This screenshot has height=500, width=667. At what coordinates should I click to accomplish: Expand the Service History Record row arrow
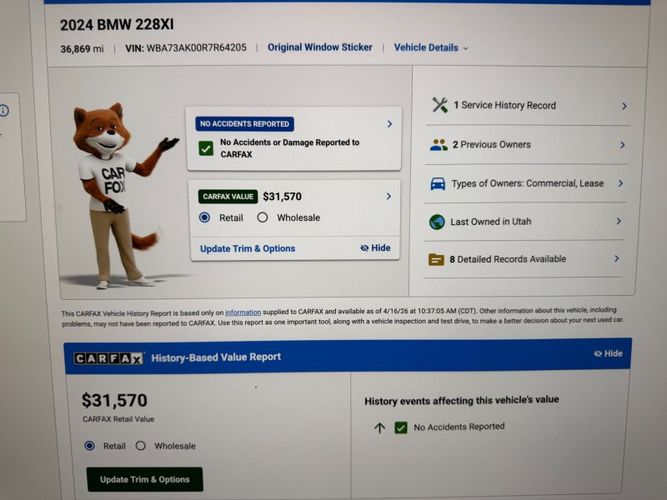pyautogui.click(x=623, y=106)
